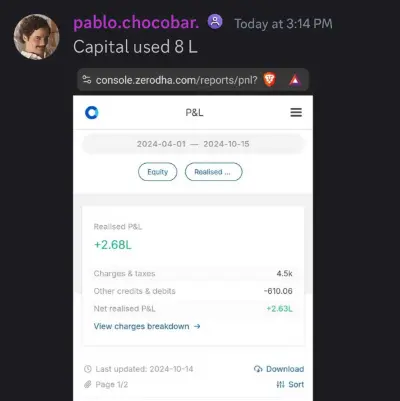Click the console.zerodha.com URL field

176,80
